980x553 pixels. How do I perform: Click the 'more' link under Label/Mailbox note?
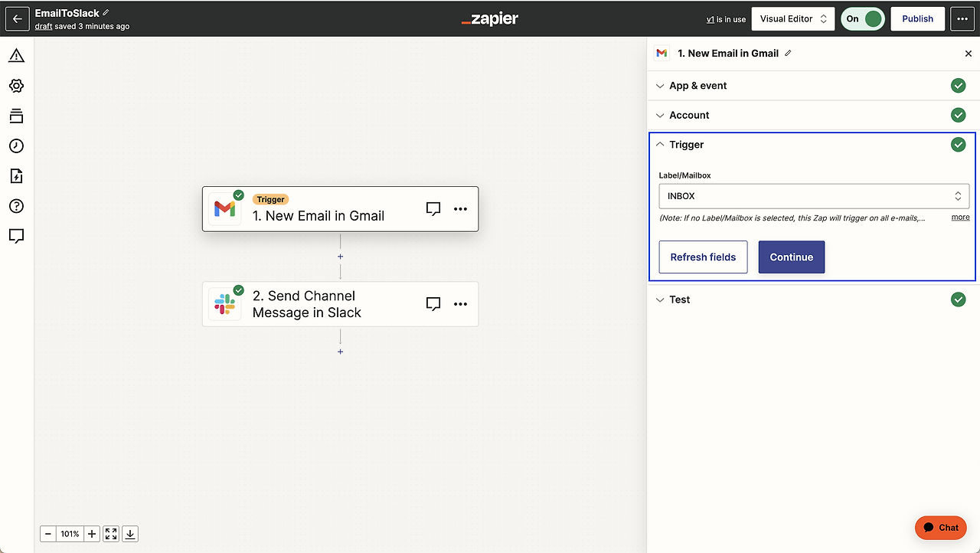960,218
